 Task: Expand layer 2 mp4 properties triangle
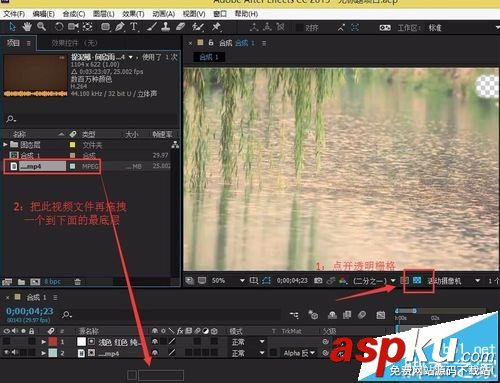pos(44,353)
